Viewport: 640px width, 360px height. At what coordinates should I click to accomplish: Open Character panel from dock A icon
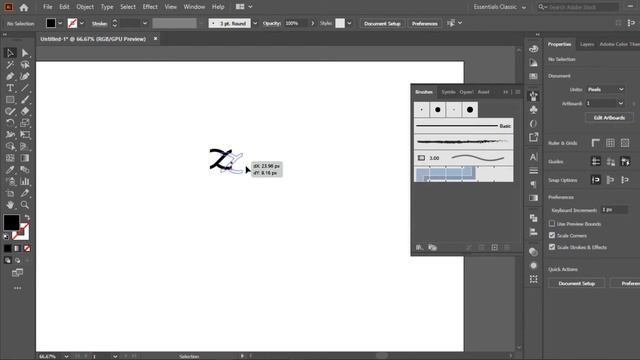point(533,157)
